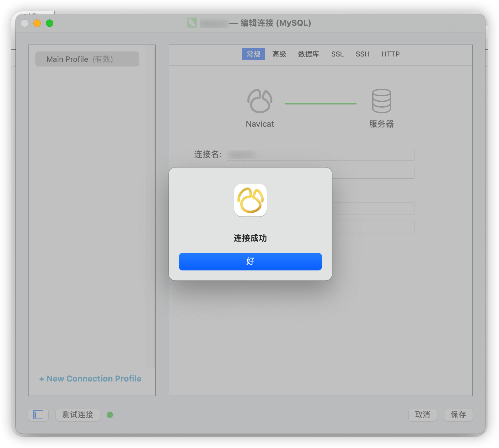
Task: Click 取消 to cancel editing
Action: tap(422, 415)
